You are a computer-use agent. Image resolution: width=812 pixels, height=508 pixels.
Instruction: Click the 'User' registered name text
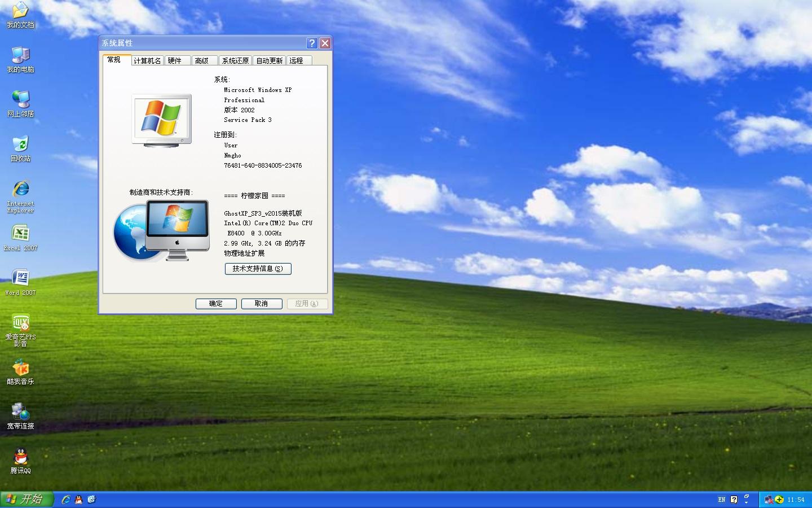point(231,145)
